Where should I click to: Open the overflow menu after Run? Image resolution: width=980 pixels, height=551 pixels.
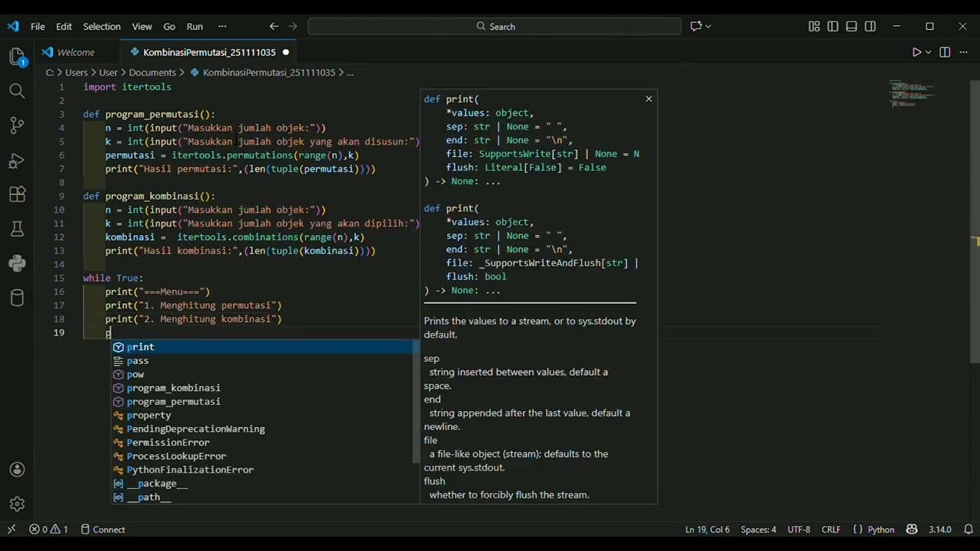[x=222, y=26]
